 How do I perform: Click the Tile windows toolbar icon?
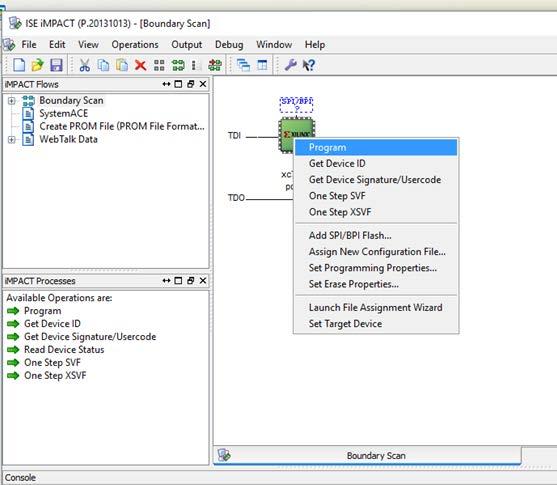(262, 65)
